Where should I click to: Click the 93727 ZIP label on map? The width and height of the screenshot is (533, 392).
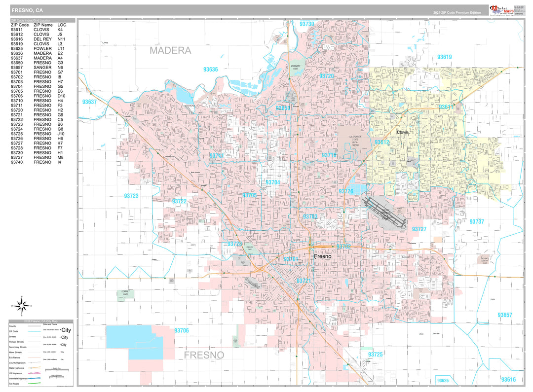pos(419,229)
